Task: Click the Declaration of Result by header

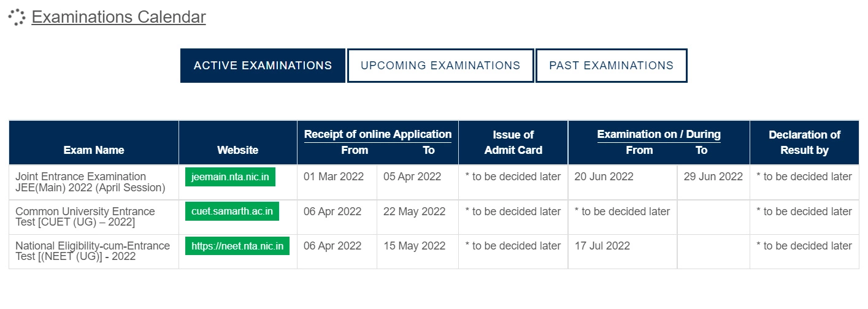Action: pos(804,142)
